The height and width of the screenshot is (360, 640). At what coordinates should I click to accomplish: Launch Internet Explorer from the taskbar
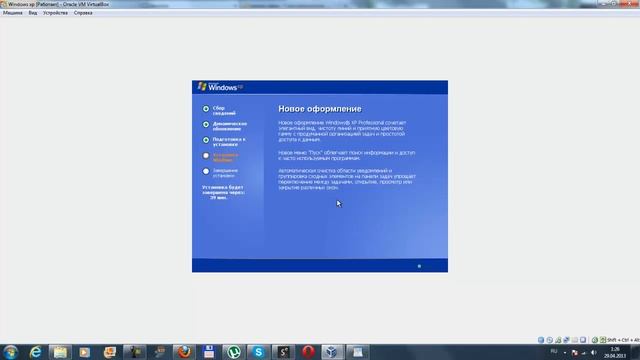click(x=36, y=352)
